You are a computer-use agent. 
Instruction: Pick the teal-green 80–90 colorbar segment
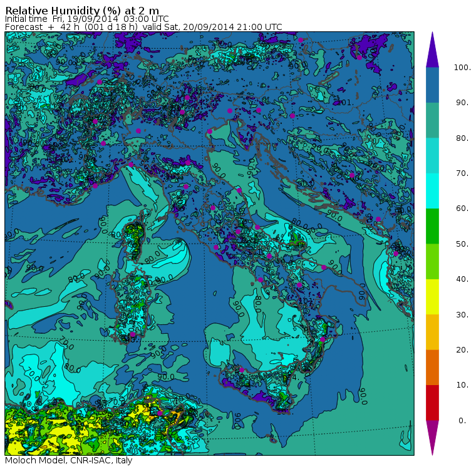pyautogui.click(x=432, y=120)
